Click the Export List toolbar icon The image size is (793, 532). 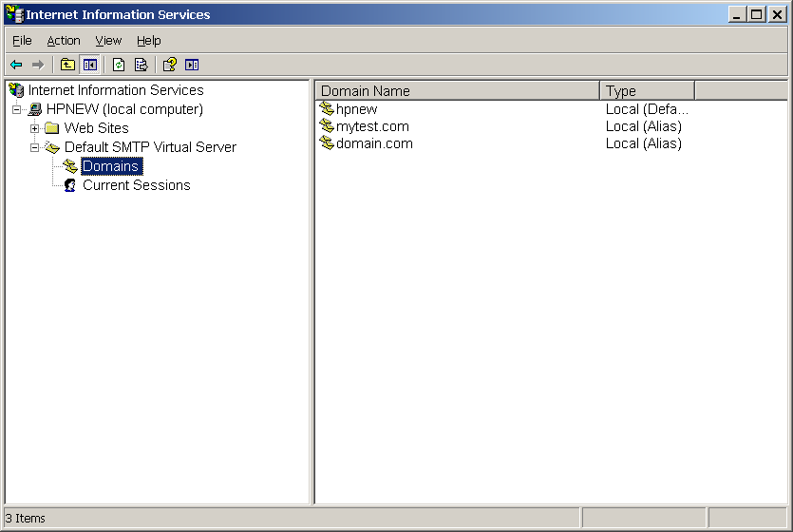pyautogui.click(x=142, y=65)
